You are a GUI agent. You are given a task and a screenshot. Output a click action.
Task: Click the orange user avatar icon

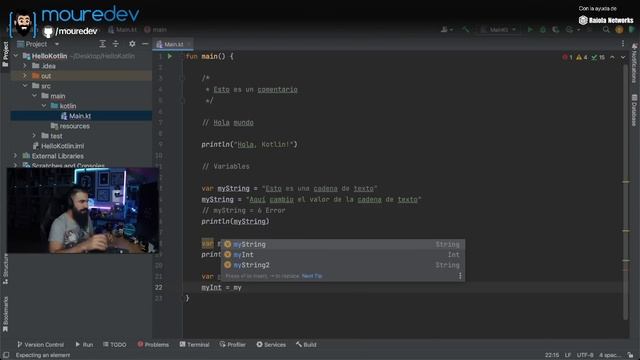tap(619, 29)
